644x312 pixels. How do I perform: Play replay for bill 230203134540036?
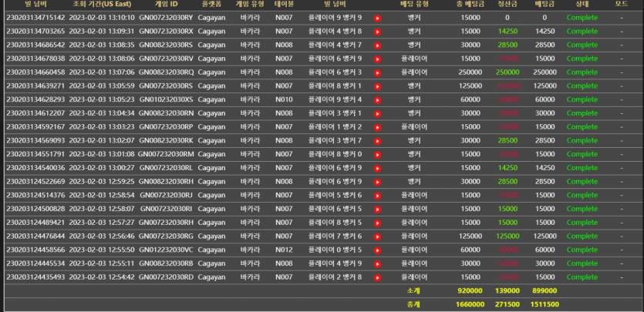(377, 169)
